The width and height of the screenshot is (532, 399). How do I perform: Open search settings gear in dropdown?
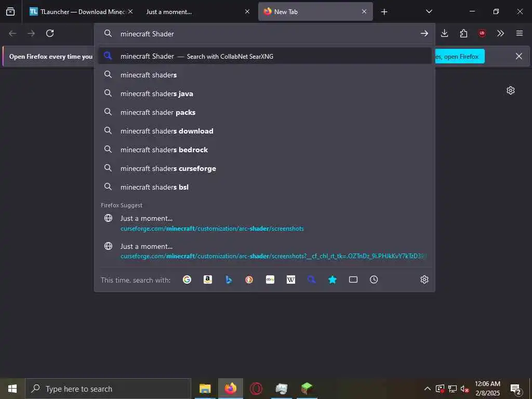(424, 280)
